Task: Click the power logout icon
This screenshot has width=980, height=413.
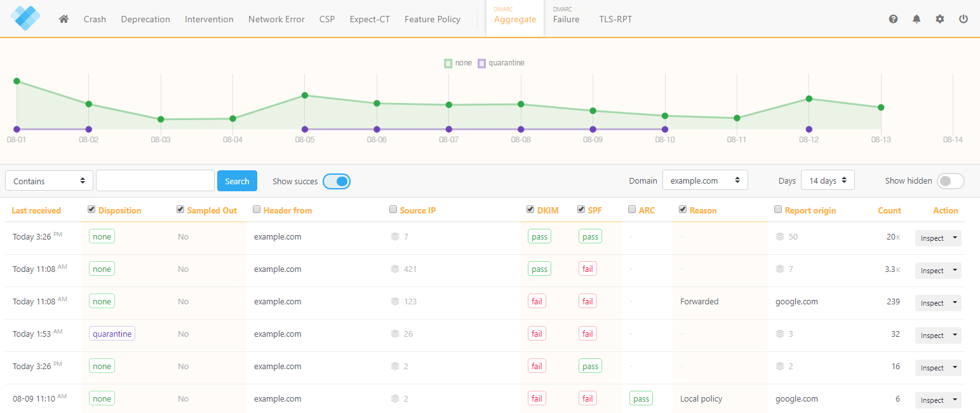Action: click(963, 19)
